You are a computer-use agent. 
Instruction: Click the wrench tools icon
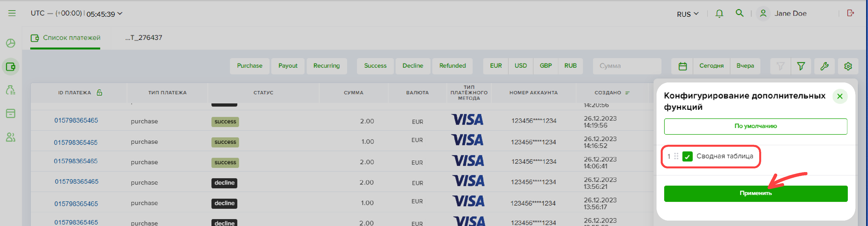coord(824,66)
